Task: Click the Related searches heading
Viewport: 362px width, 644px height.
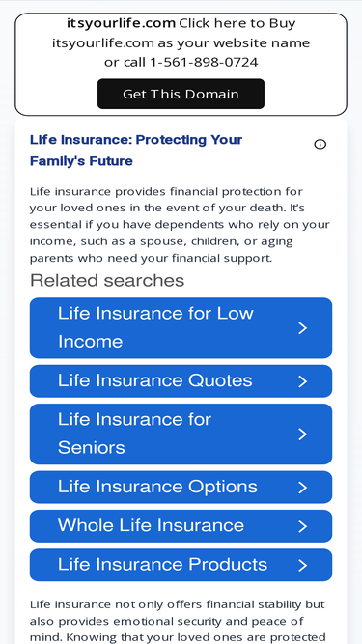Action: pos(107,281)
